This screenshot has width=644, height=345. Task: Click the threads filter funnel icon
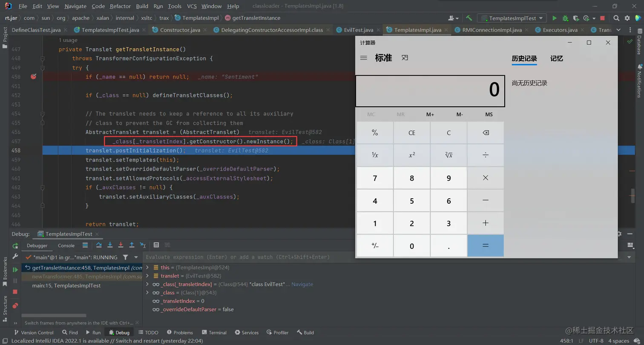pyautogui.click(x=125, y=257)
